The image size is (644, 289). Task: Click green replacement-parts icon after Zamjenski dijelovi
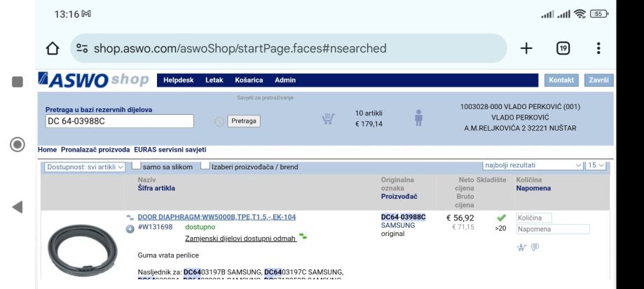pos(303,237)
